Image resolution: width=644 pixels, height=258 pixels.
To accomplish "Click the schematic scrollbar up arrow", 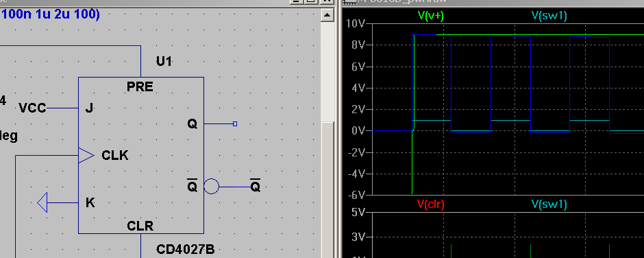I will pos(327,16).
